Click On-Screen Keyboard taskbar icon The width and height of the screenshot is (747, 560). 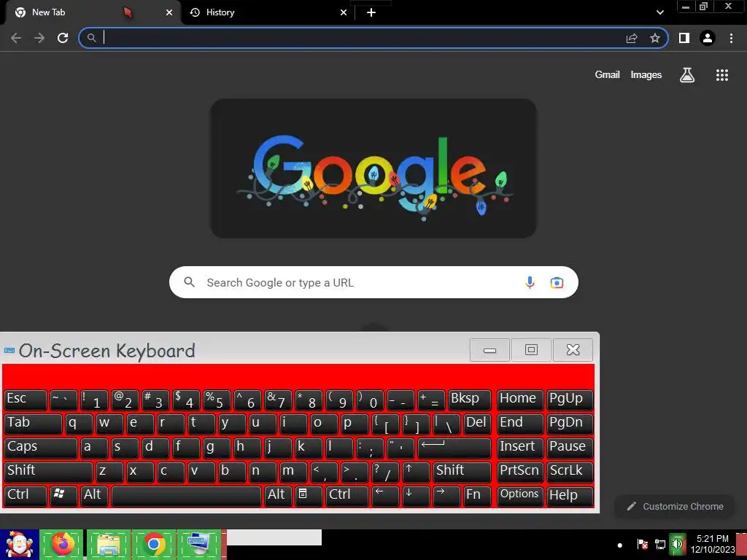pyautogui.click(x=199, y=544)
